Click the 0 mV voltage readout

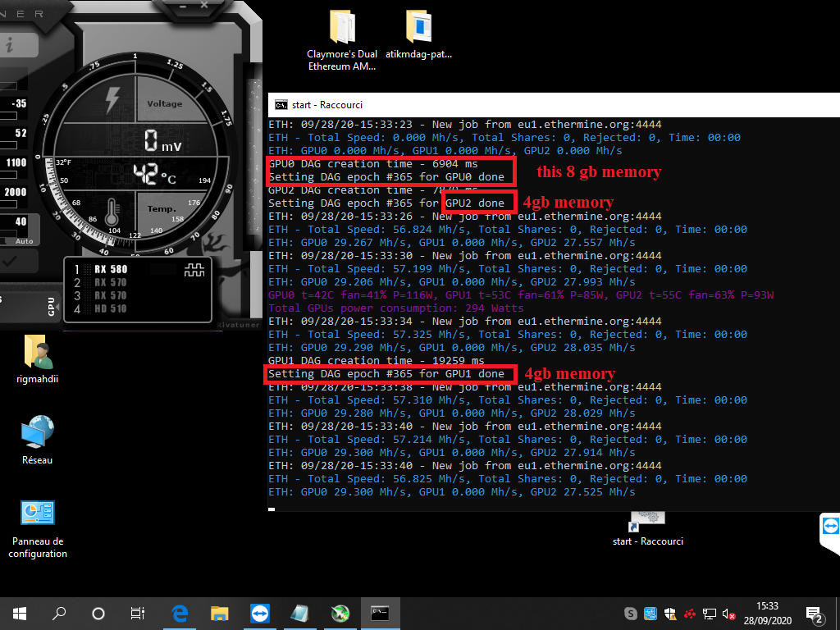point(163,141)
